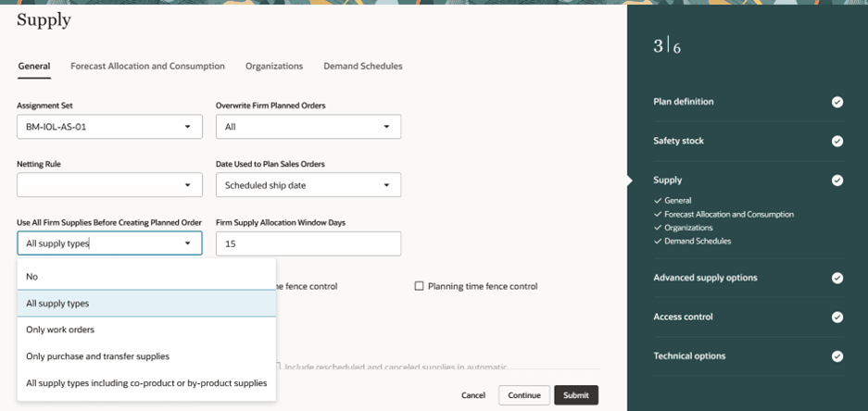Go to the Demand Schedules tab
The width and height of the screenshot is (868, 411).
coord(363,66)
